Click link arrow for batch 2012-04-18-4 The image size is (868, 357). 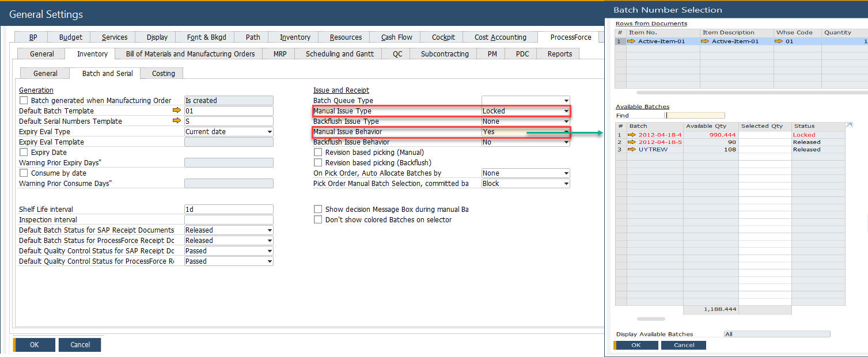point(632,135)
